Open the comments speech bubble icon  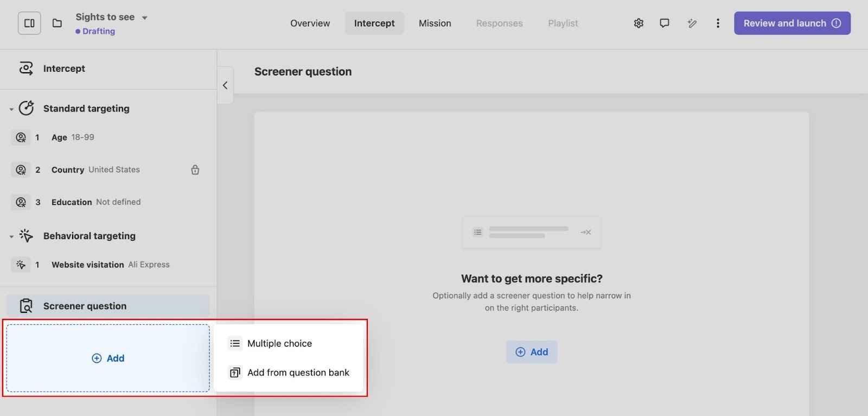pyautogui.click(x=665, y=23)
